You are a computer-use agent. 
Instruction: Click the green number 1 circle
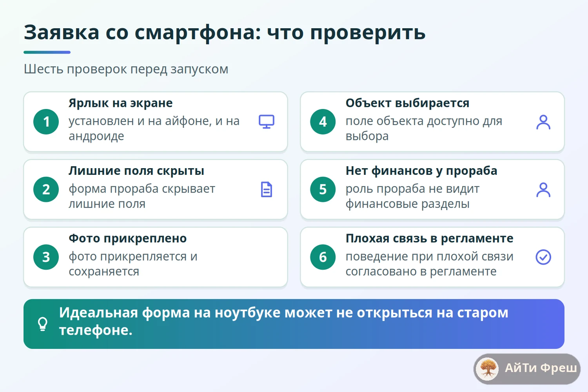[x=46, y=122]
